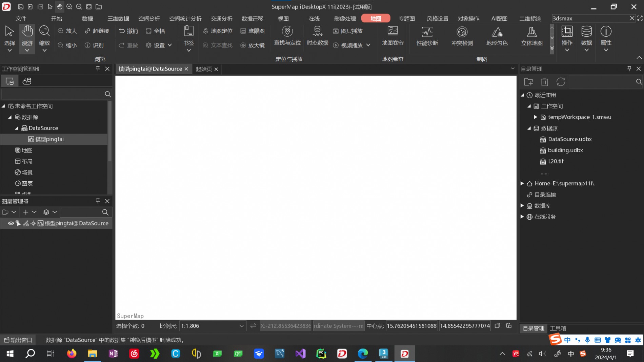Open 地图定位 map locating
The height and width of the screenshot is (362, 644).
coord(218,31)
